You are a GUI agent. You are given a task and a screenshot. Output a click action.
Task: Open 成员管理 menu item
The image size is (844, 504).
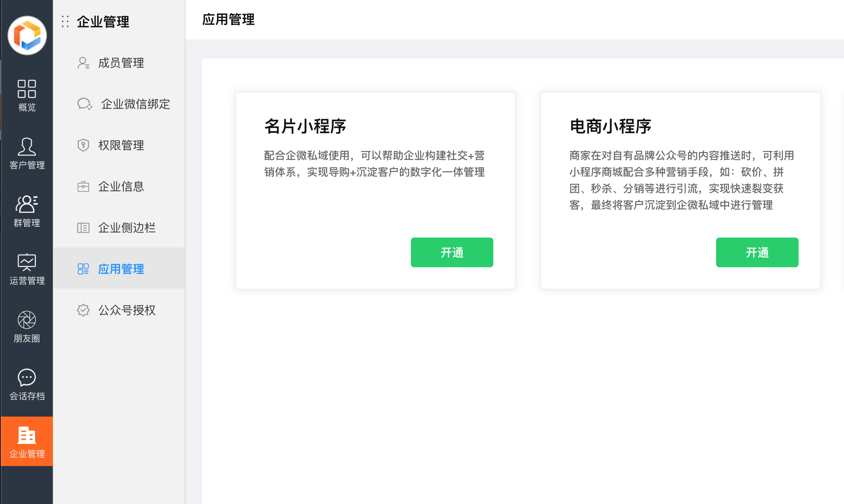[x=121, y=63]
